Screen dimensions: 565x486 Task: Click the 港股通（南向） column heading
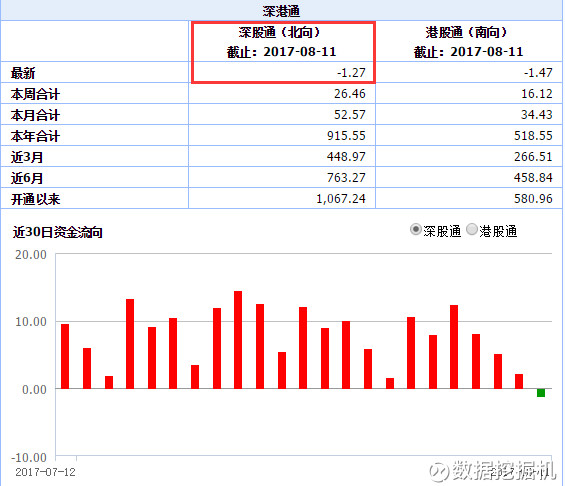coord(468,32)
